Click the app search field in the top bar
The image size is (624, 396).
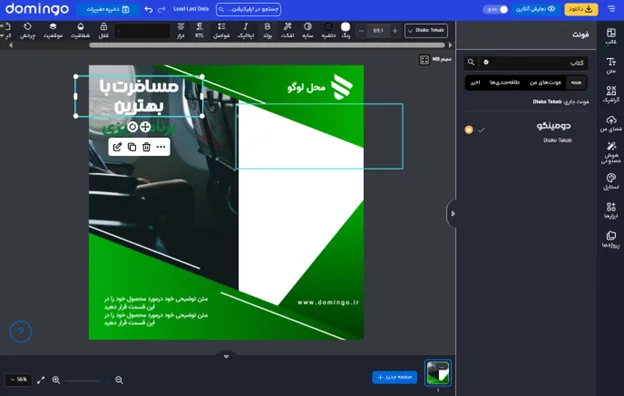(x=248, y=9)
